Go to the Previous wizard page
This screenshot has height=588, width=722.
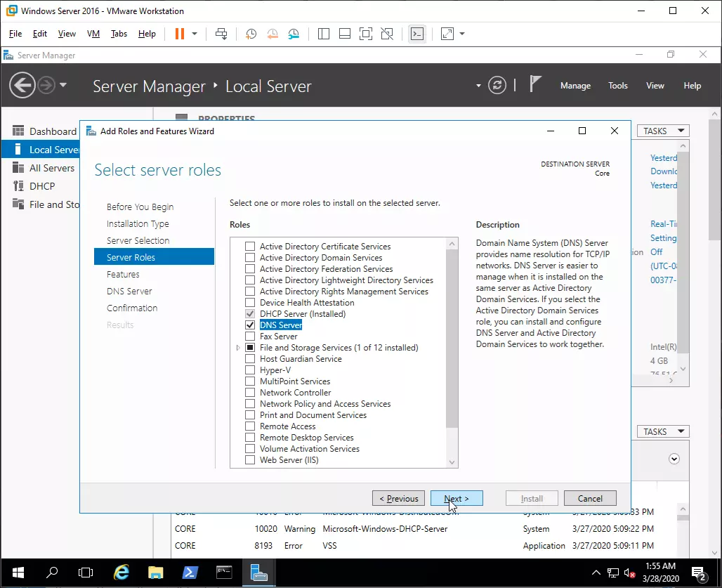click(399, 499)
